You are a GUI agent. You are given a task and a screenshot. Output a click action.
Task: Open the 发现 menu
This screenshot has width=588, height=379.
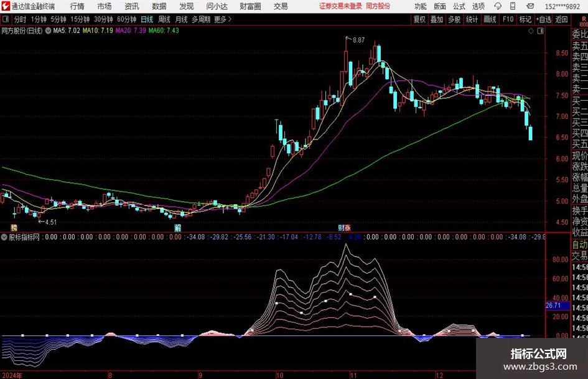(187, 6)
